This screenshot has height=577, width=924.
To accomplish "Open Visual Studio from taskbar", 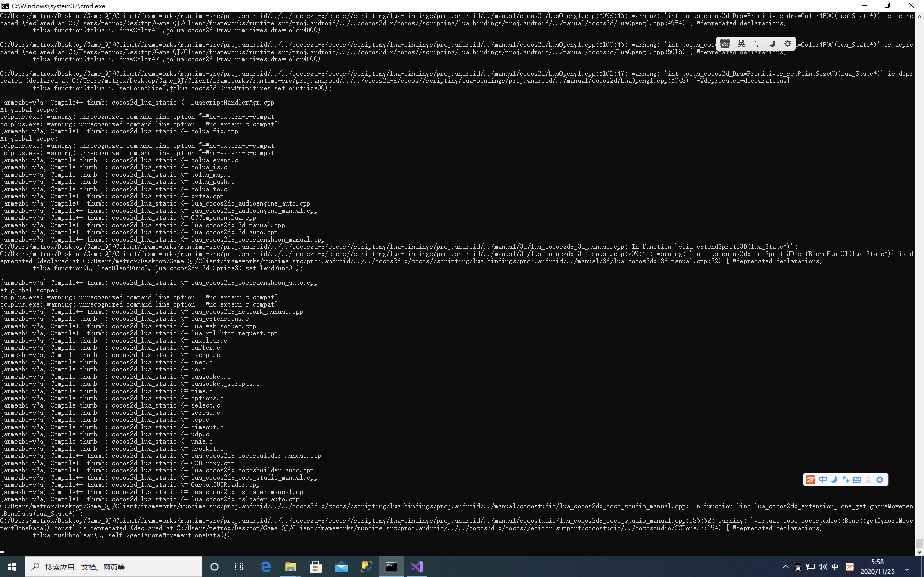I will 417,567.
